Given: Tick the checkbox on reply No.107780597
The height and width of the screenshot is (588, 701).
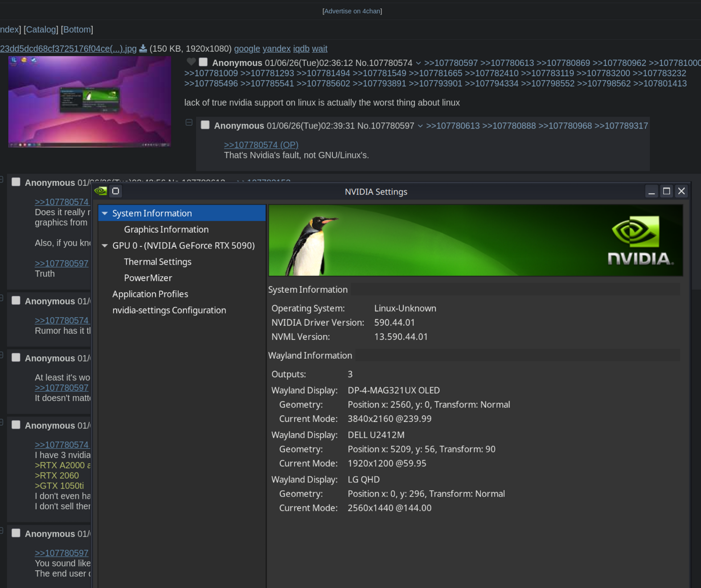Looking at the screenshot, I should 205,125.
